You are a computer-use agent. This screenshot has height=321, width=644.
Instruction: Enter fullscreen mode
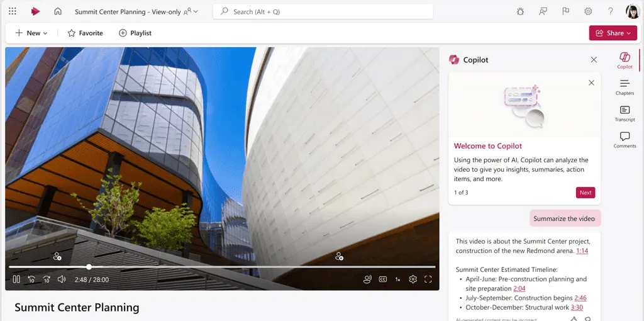coord(428,279)
